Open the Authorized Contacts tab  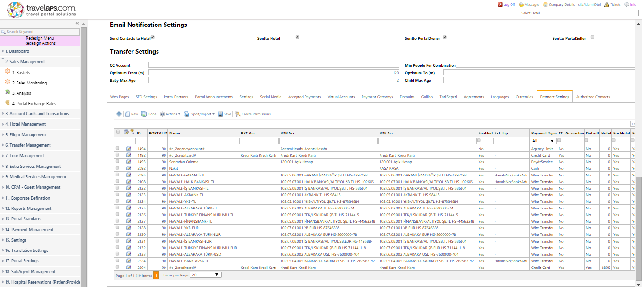tap(593, 97)
